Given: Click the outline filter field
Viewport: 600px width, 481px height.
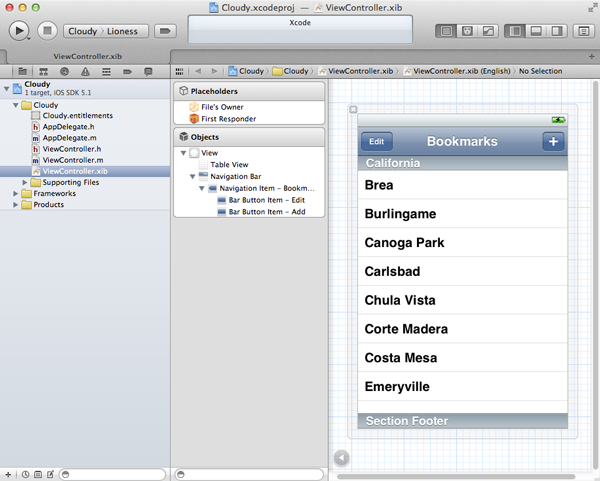Looking at the screenshot, I should click(x=249, y=474).
